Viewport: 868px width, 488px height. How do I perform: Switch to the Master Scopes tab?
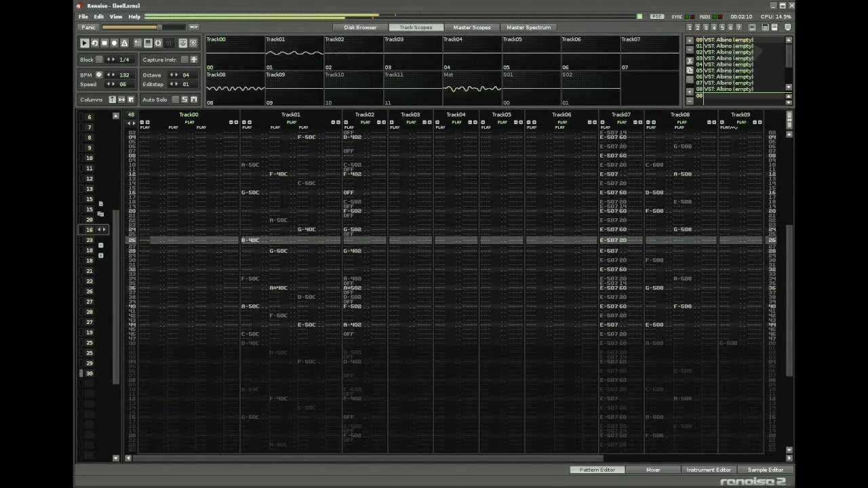pyautogui.click(x=472, y=27)
